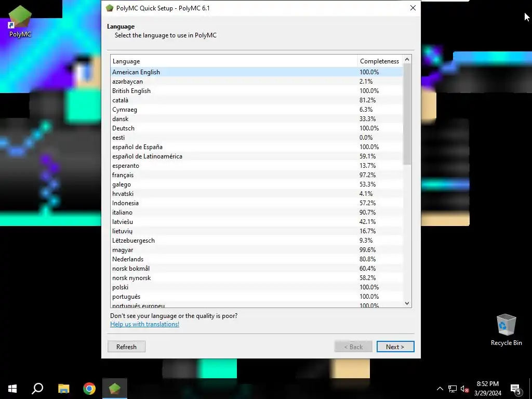Select the italiano language row

(257, 212)
